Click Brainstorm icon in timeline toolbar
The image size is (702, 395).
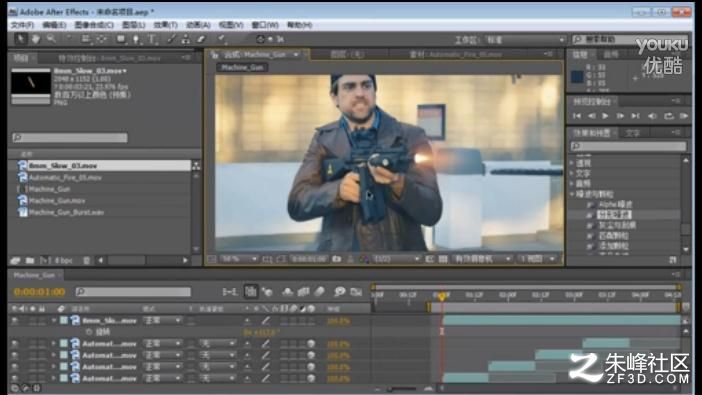pos(340,292)
